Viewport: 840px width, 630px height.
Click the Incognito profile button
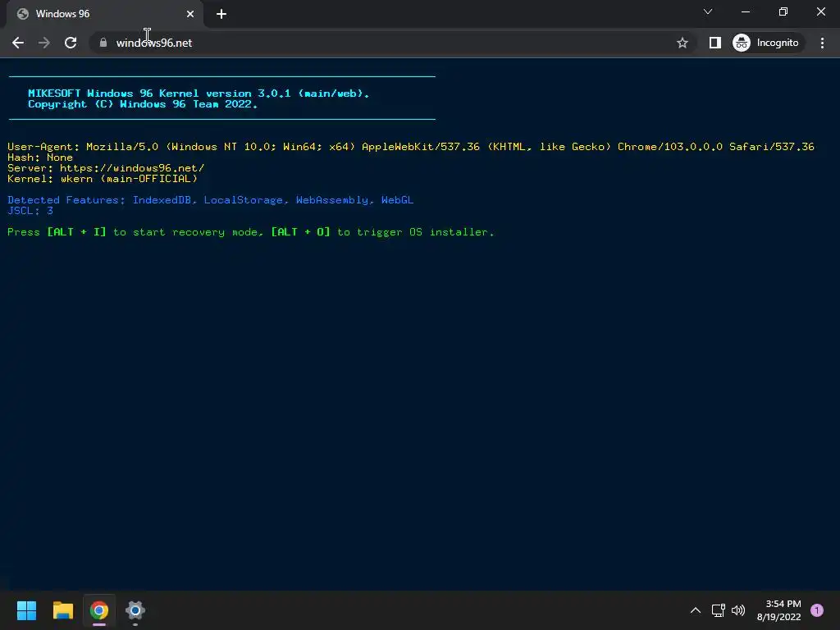pyautogui.click(x=766, y=43)
